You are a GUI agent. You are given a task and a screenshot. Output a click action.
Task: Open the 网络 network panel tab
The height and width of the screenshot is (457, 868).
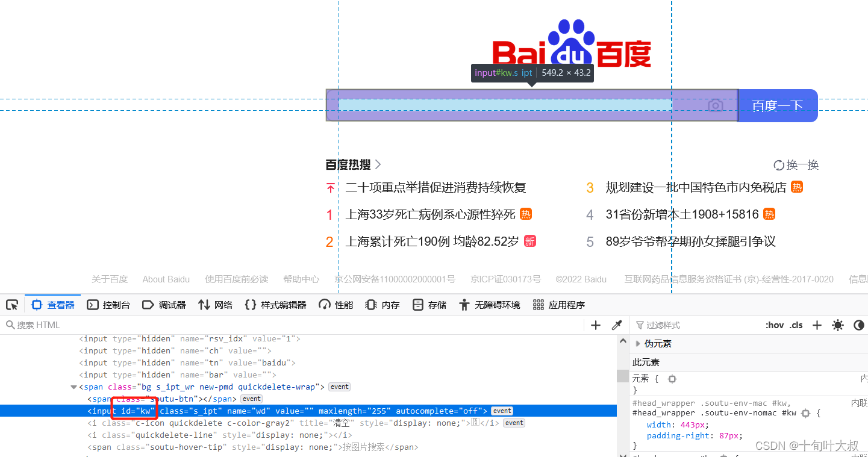coord(215,305)
